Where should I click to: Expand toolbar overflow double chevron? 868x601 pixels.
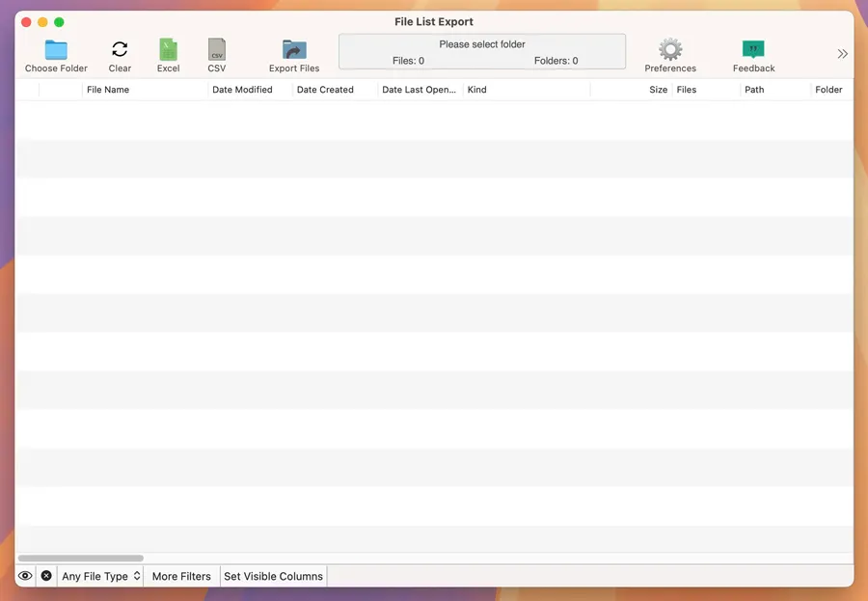pyautogui.click(x=842, y=54)
